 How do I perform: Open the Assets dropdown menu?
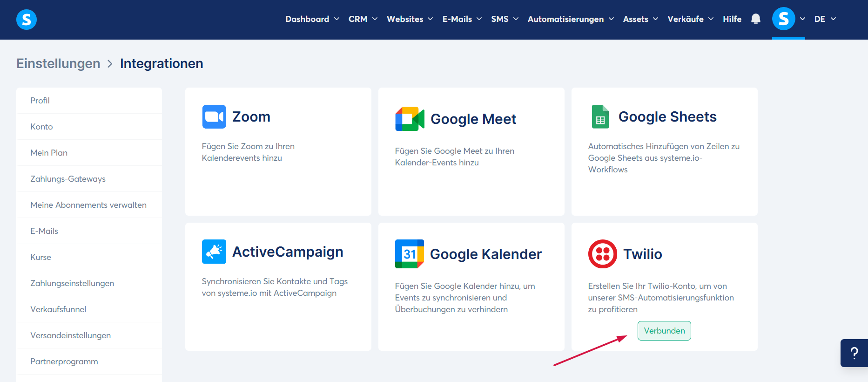[641, 19]
